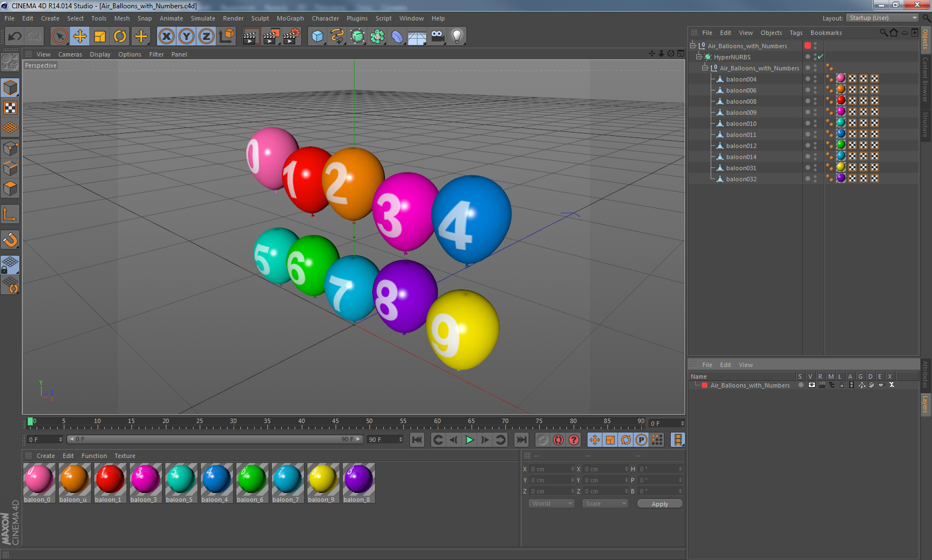Play the animation forward

[469, 440]
